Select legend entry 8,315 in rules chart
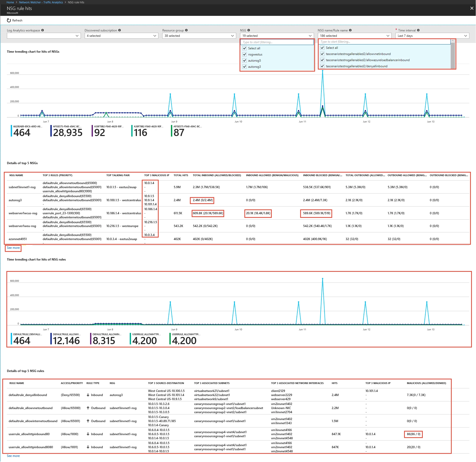Screen dimensions: 476x462 click(106, 339)
